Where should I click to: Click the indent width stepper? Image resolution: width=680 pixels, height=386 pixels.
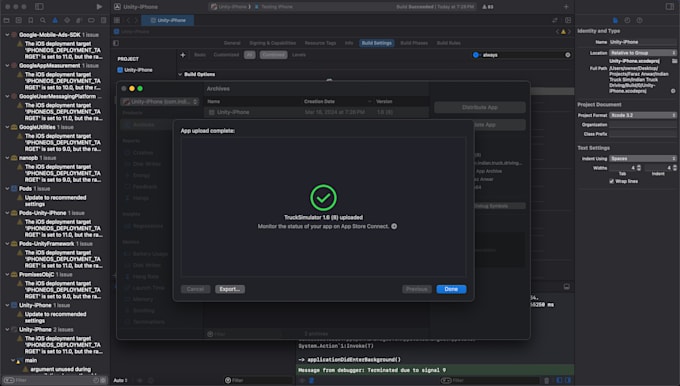[x=674, y=167]
